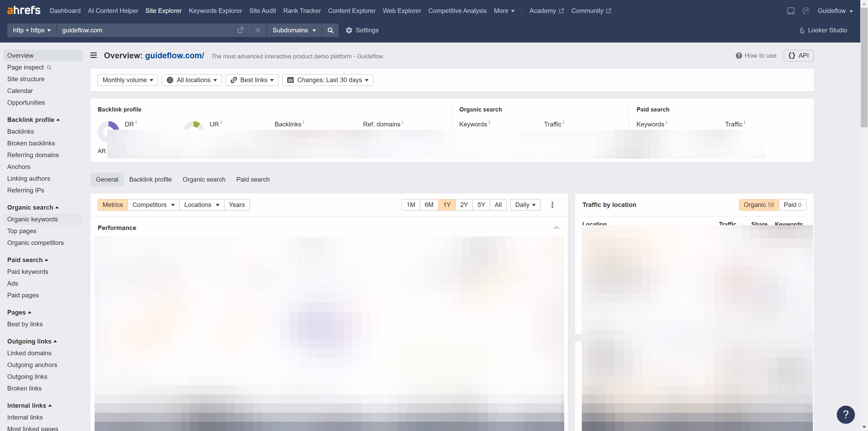The image size is (868, 431).
Task: Open the API panel icon
Action: [x=799, y=55]
